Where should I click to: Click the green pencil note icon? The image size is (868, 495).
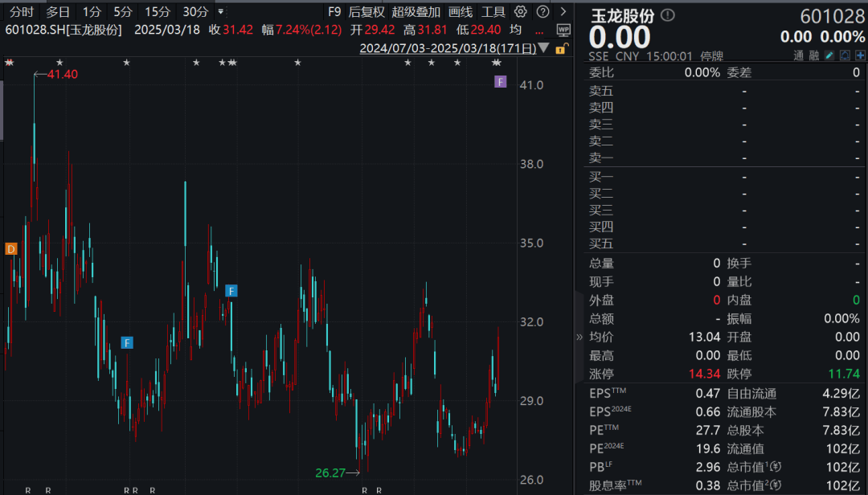(x=829, y=55)
